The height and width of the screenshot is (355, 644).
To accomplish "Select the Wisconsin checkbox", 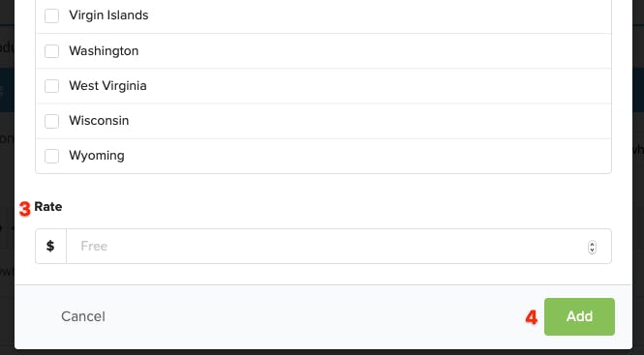I will click(x=51, y=121).
